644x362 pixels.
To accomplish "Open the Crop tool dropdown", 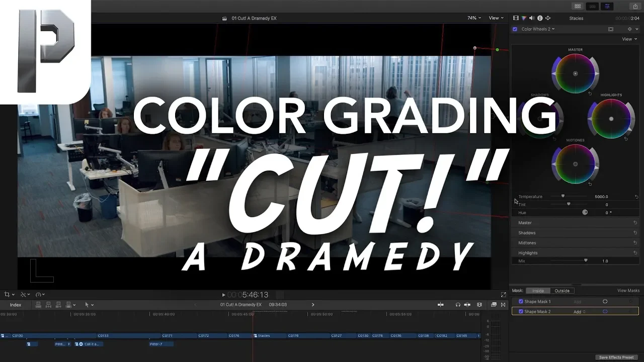I will [x=9, y=295].
